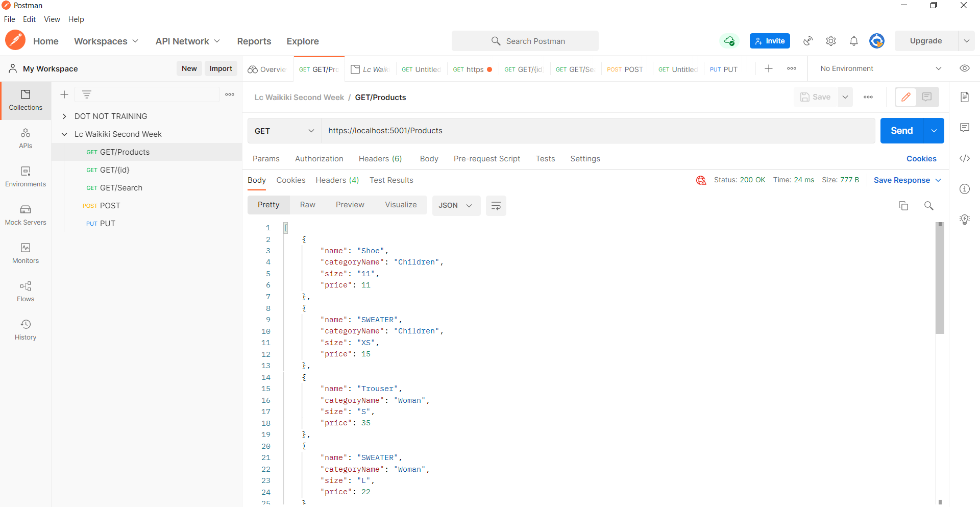This screenshot has width=980, height=507.
Task: Open the Mock Servers panel
Action: pos(25,214)
